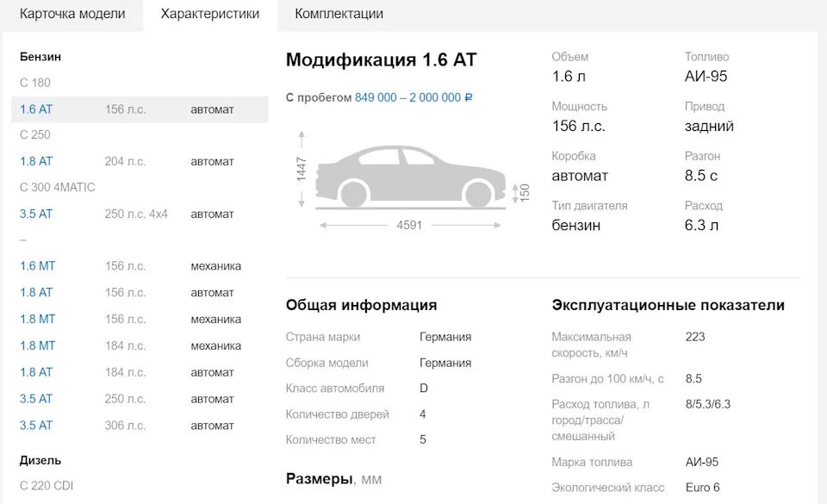
Task: Open used price range 849 000 – 2 000 000 ₽
Action: point(413,97)
